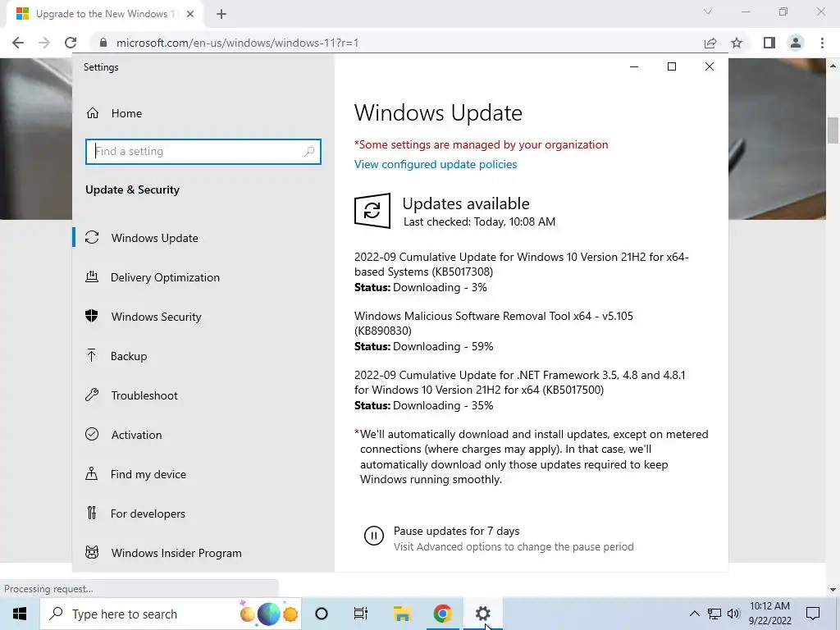Click the Windows Update sync arrows icon

tap(92, 237)
